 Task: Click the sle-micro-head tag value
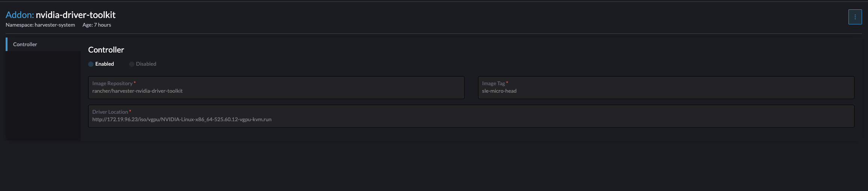[499, 91]
